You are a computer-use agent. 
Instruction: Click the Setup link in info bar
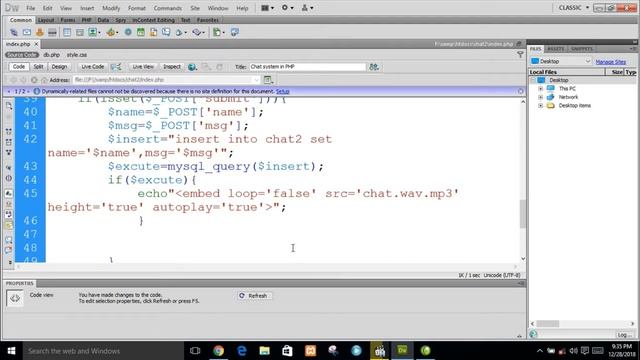pos(282,91)
